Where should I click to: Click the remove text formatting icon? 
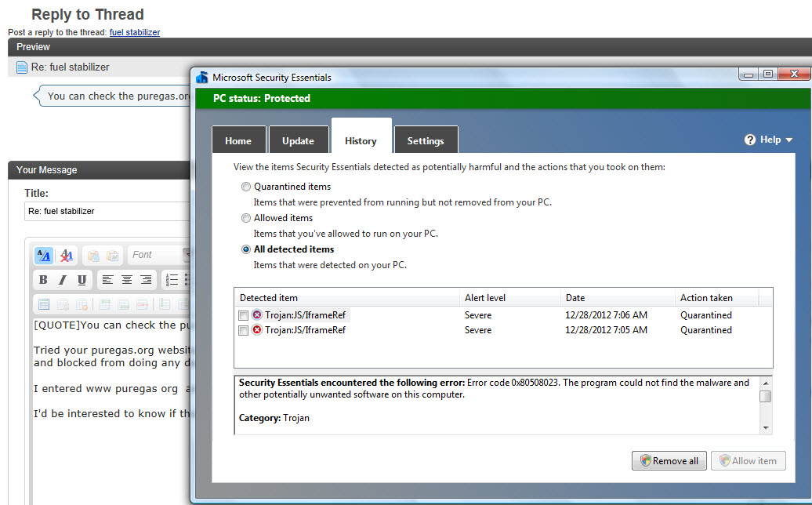[67, 255]
